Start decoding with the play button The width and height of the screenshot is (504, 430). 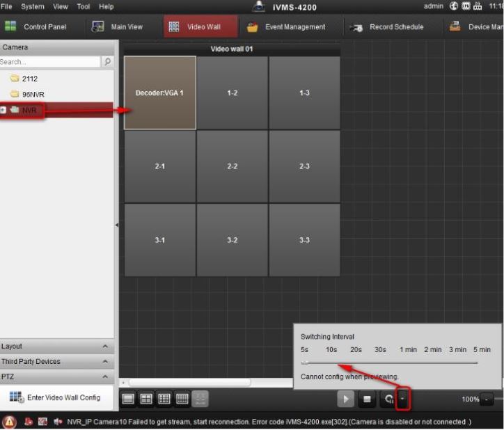[x=345, y=399]
